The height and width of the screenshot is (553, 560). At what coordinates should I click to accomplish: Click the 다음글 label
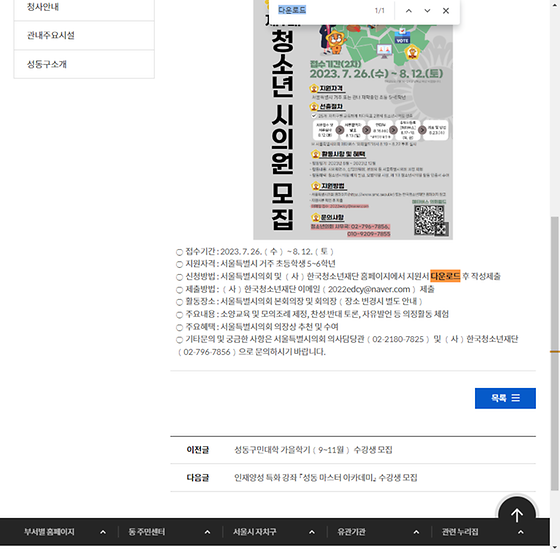pos(198,478)
